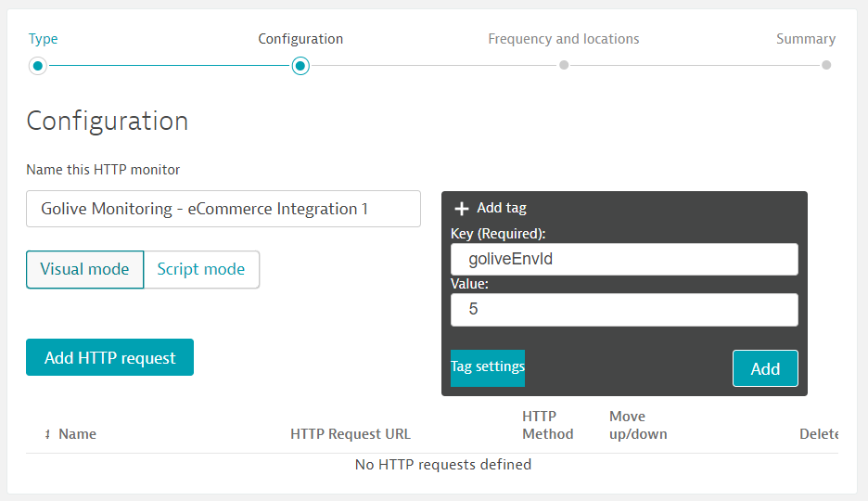The image size is (868, 501).
Task: Jump to the Summary step label
Action: 805,39
